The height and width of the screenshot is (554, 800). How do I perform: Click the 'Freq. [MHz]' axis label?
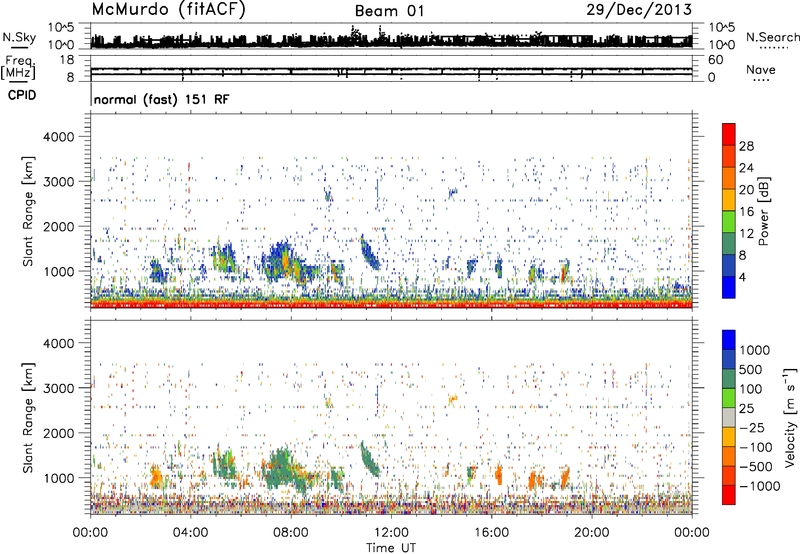(x=19, y=67)
